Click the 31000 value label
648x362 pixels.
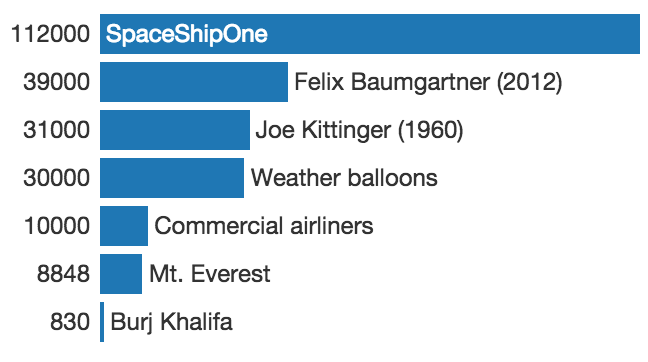[x=57, y=130]
